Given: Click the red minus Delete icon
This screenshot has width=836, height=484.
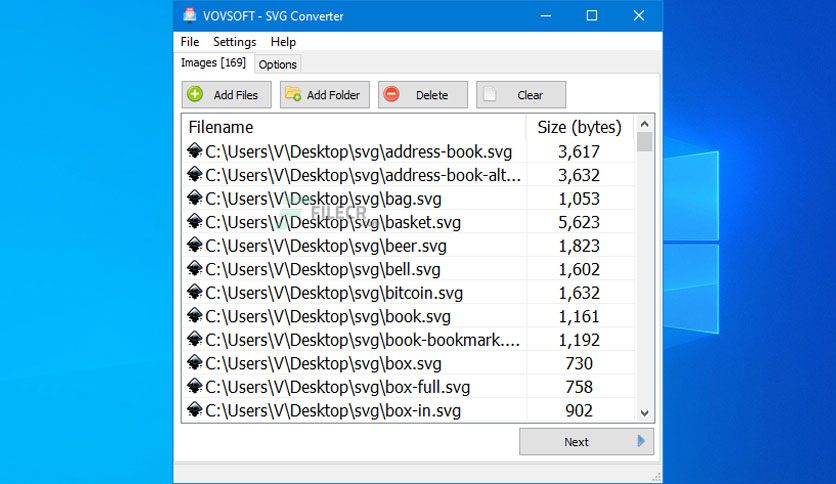Looking at the screenshot, I should click(391, 94).
